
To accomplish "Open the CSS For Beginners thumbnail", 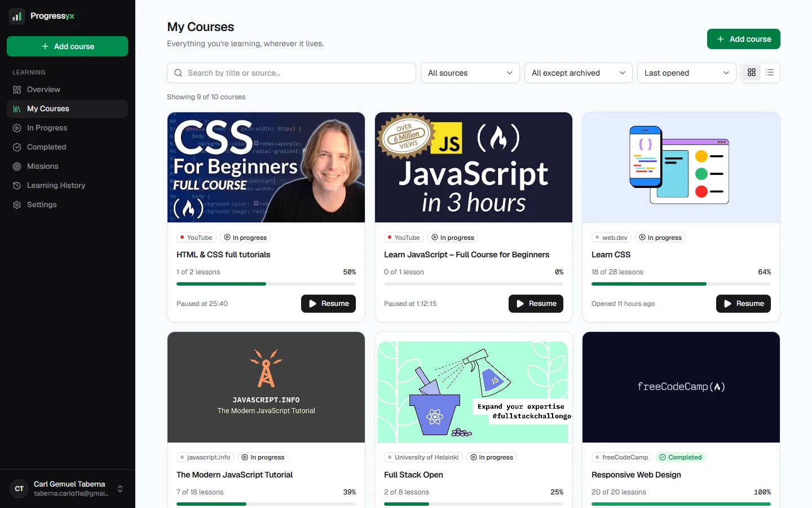I will [266, 168].
